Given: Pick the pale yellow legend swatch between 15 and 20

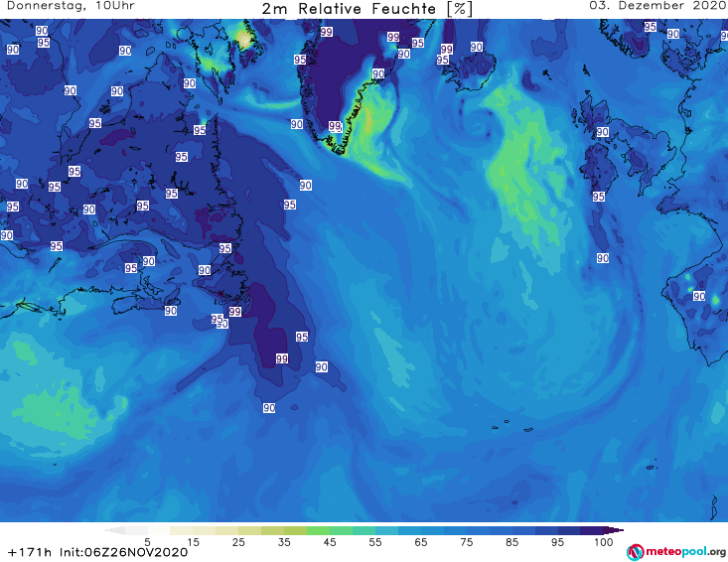Looking at the screenshot, I should click(x=204, y=530).
